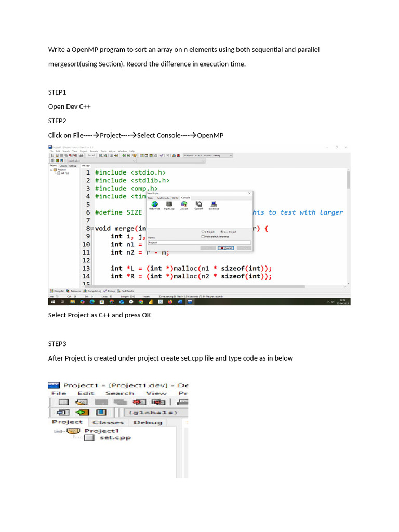Screen dimensions: 399x532
Task: Open the File menu in the full Dev-C++ window
Action: (51, 151)
